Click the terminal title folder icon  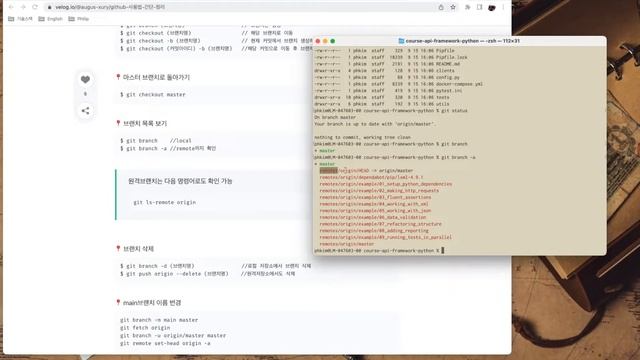click(x=401, y=41)
